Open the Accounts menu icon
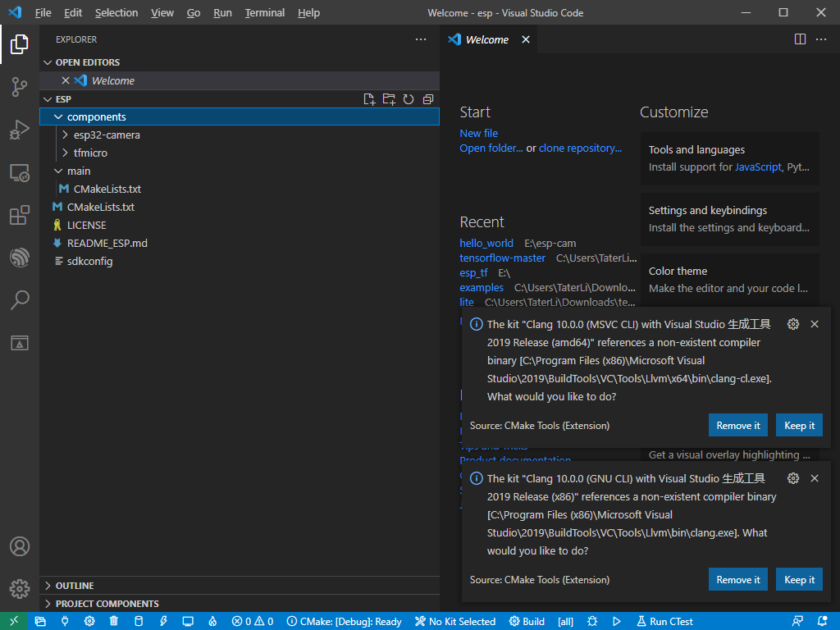 point(20,546)
